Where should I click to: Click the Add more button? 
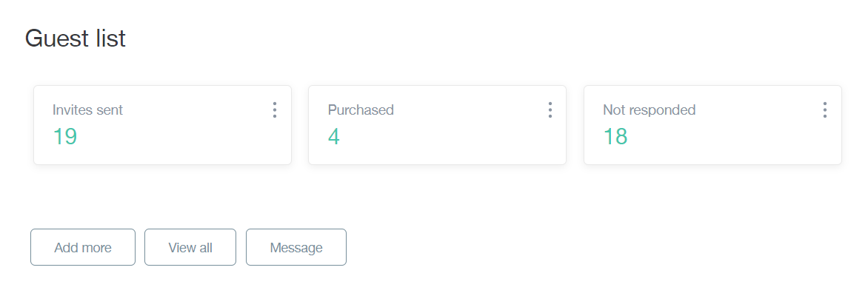[83, 247]
